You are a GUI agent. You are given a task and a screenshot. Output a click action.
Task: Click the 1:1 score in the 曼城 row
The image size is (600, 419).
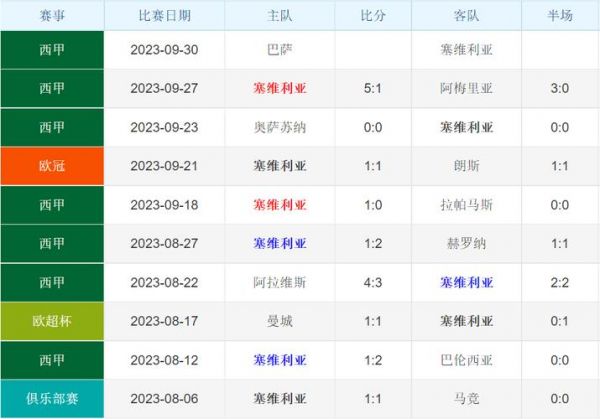click(x=373, y=321)
